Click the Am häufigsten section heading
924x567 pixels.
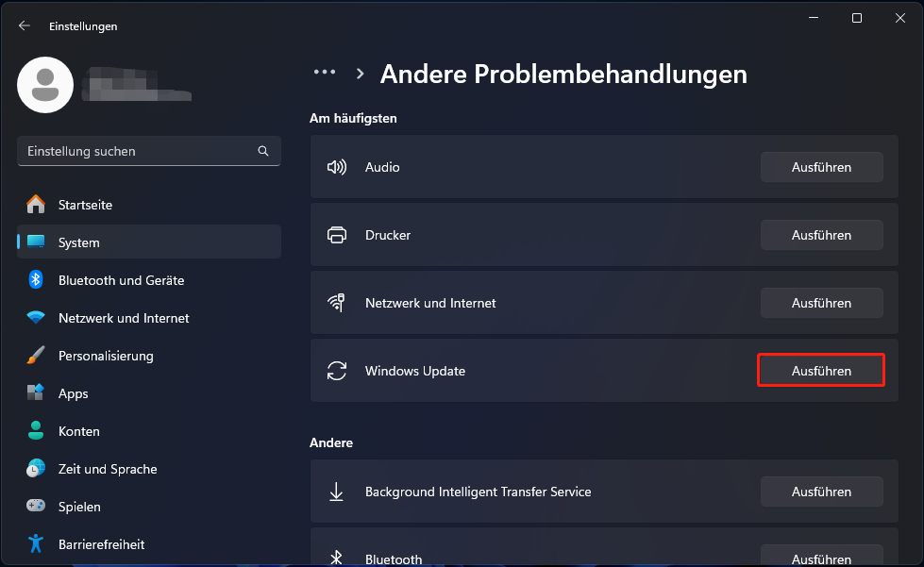click(x=353, y=118)
